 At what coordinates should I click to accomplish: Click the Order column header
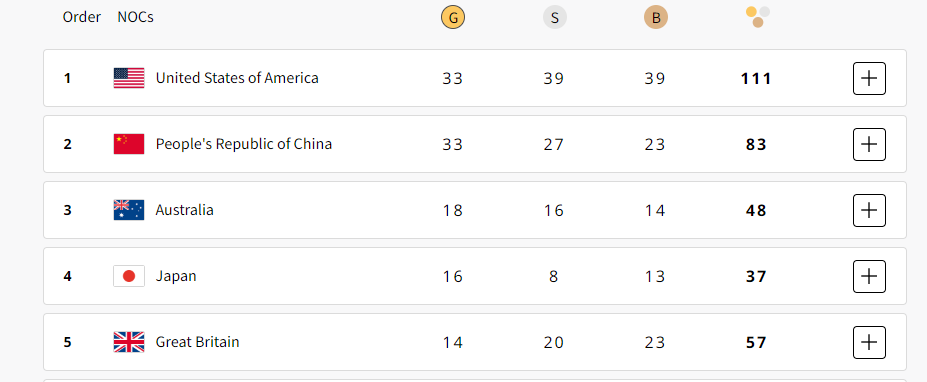click(x=82, y=17)
